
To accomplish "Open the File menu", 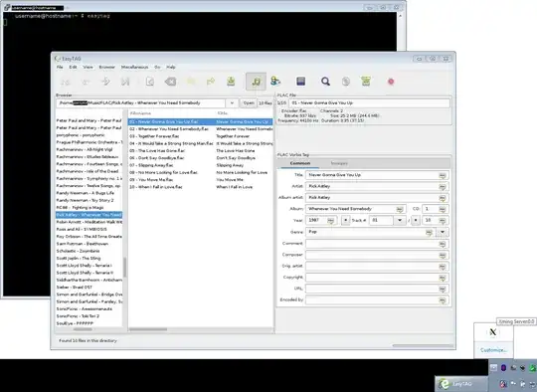I will (x=60, y=68).
